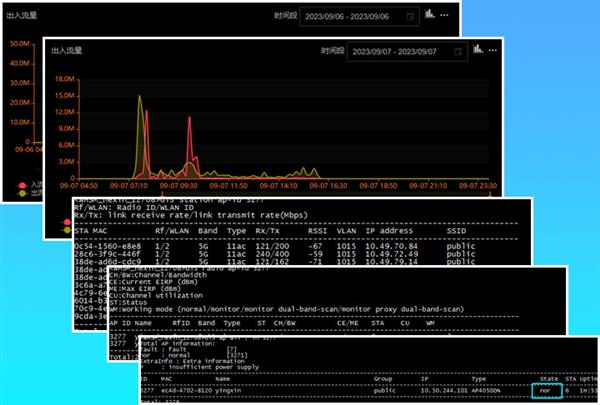The image size is (600, 405).
Task: Toggle yellow outbound legend in 09/06 chart
Action: click(x=23, y=194)
